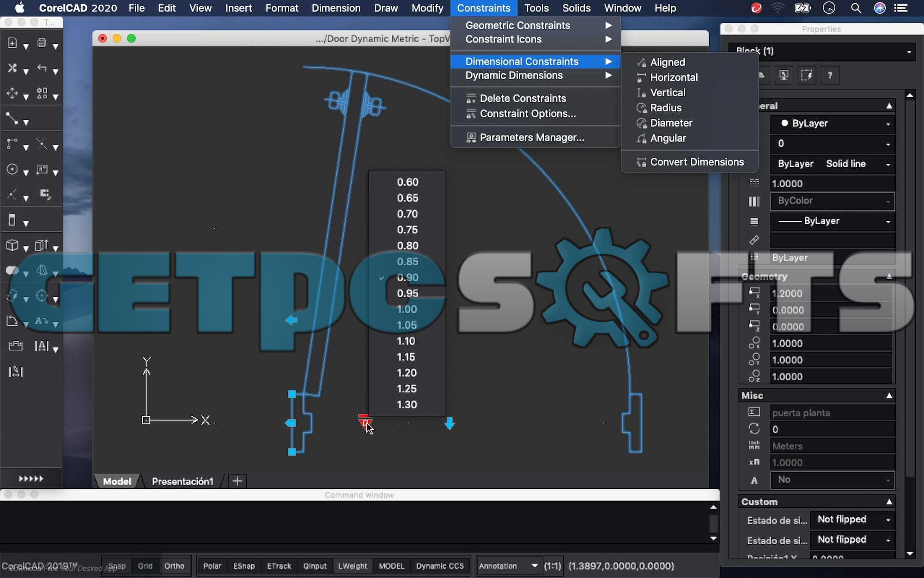The height and width of the screenshot is (578, 924).
Task: Open the ByLayer Solid line linestyle dropdown
Action: tap(833, 164)
